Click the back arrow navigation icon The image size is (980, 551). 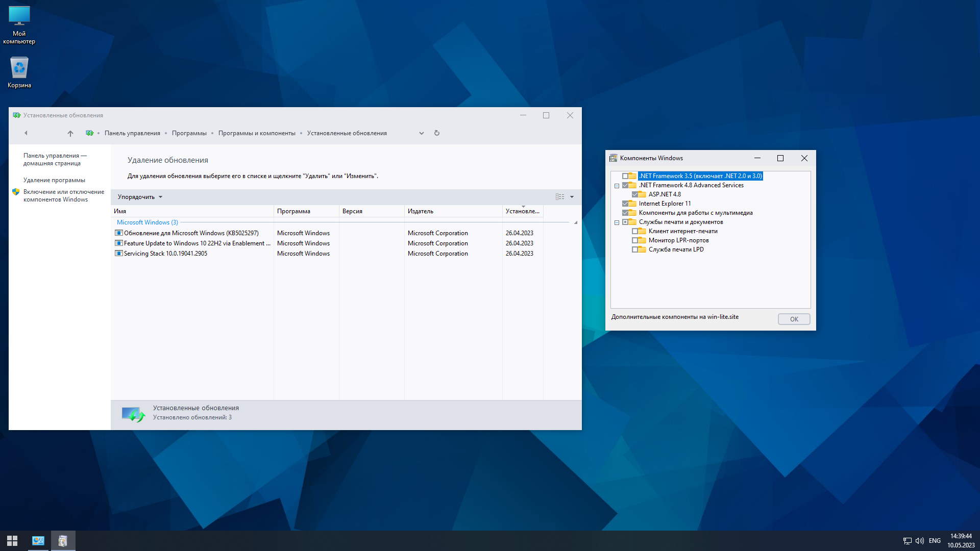(26, 133)
